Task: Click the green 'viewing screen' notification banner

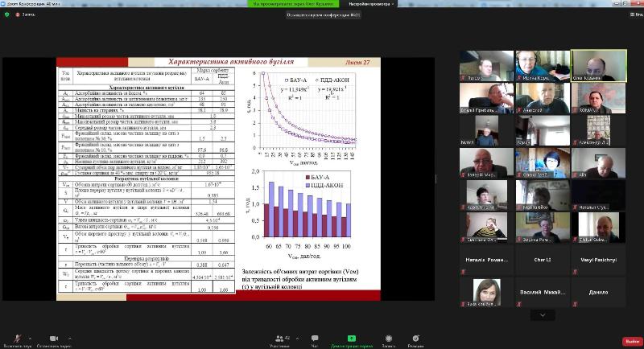Action: pos(293,4)
